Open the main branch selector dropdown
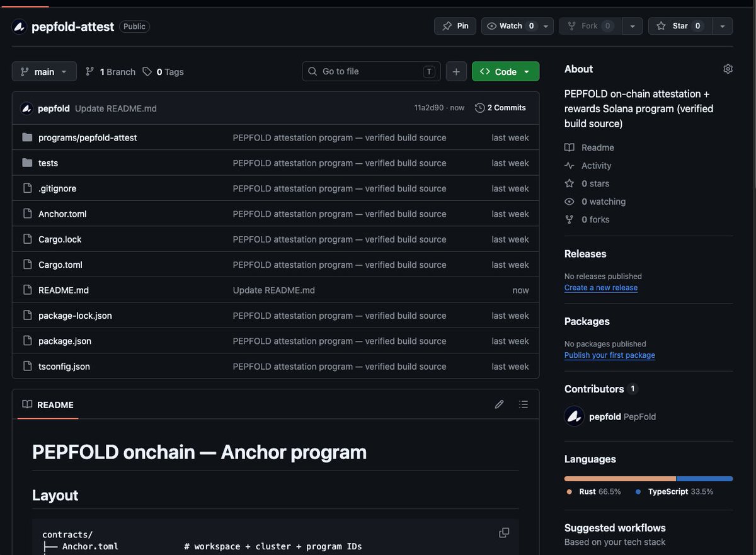Viewport: 756px width, 555px height. 44,72
